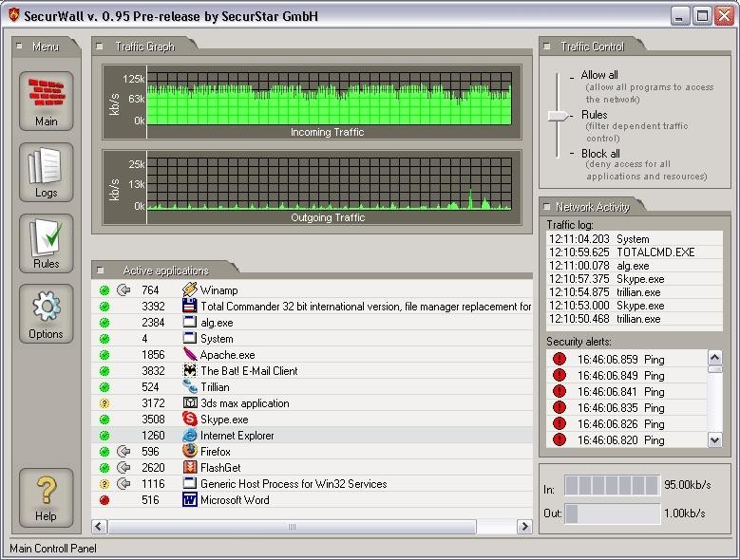Select the 16:46:06.820 Ping alert

pyautogui.click(x=627, y=439)
